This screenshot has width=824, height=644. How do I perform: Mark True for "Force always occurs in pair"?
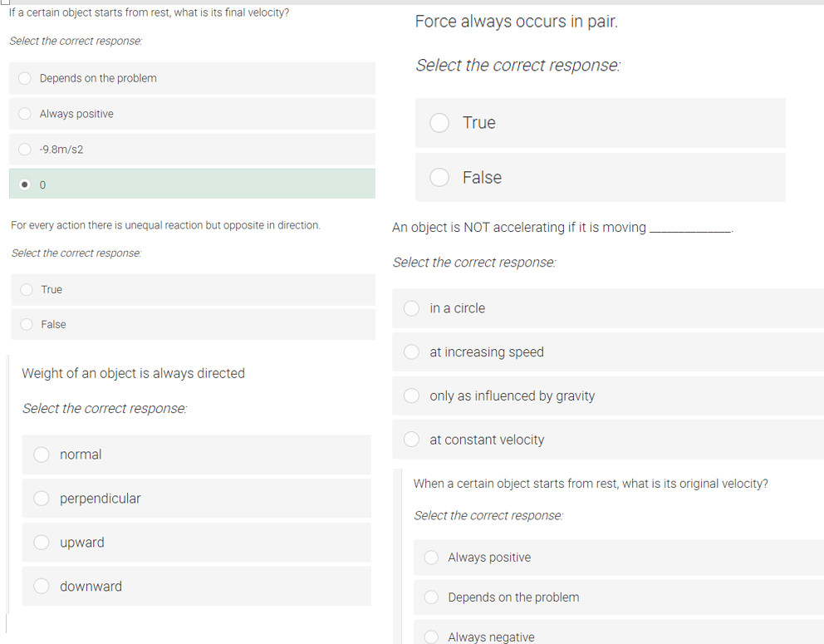pos(439,122)
